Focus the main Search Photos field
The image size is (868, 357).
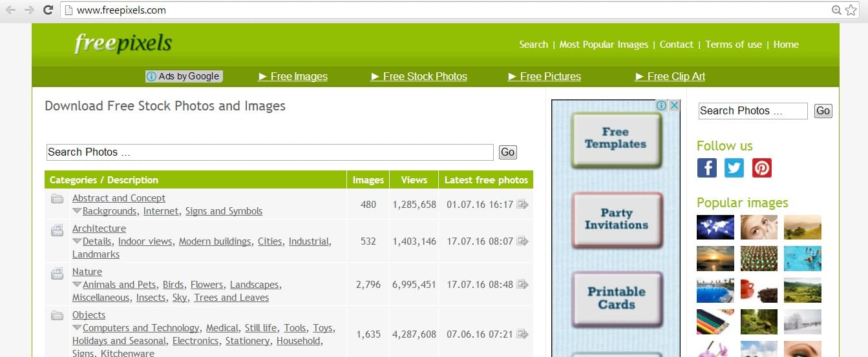(270, 152)
